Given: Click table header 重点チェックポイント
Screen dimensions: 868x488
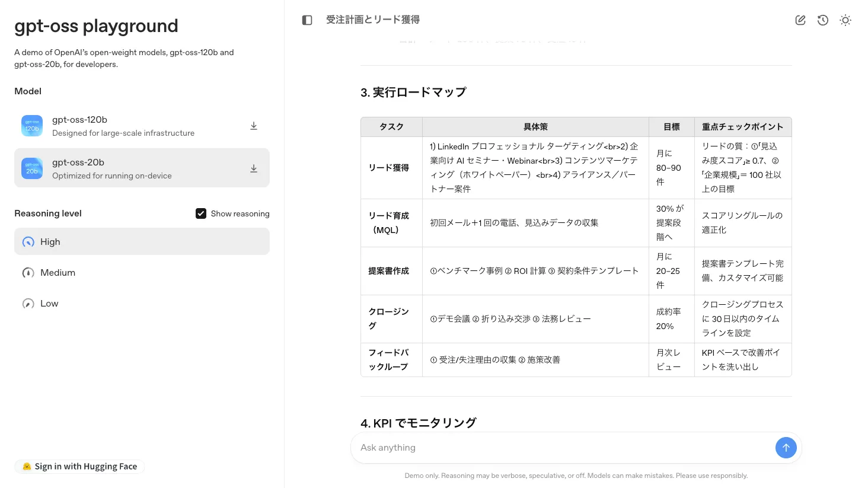Looking at the screenshot, I should tap(742, 127).
